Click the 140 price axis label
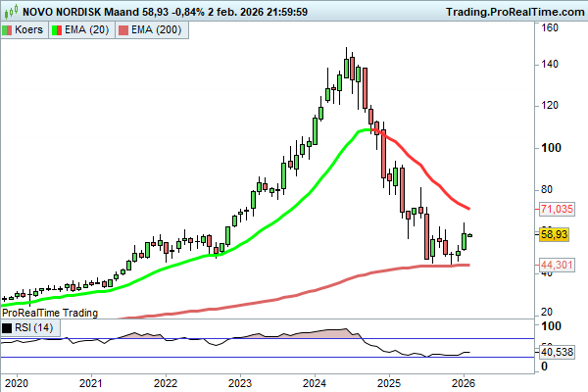The image size is (588, 392). click(550, 64)
